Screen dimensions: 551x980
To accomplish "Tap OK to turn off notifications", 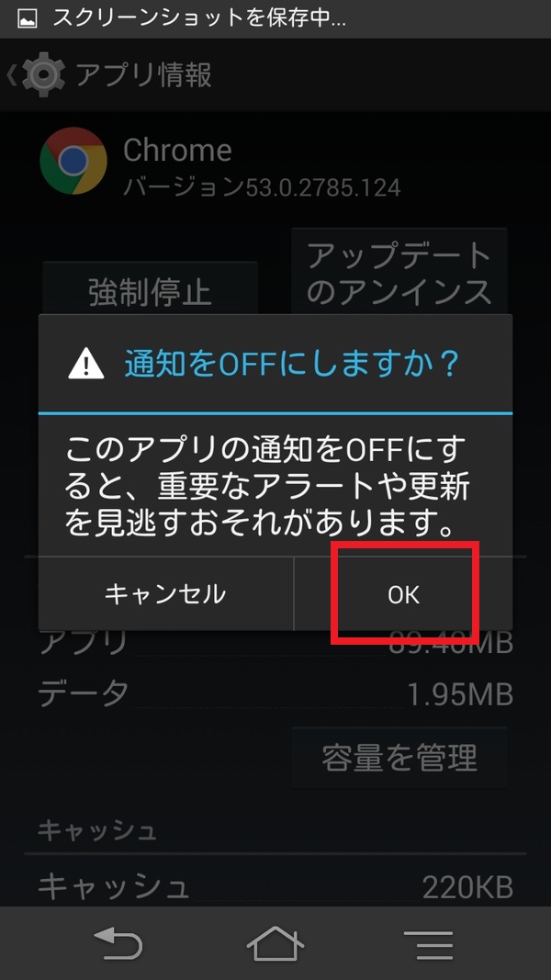I will click(403, 594).
